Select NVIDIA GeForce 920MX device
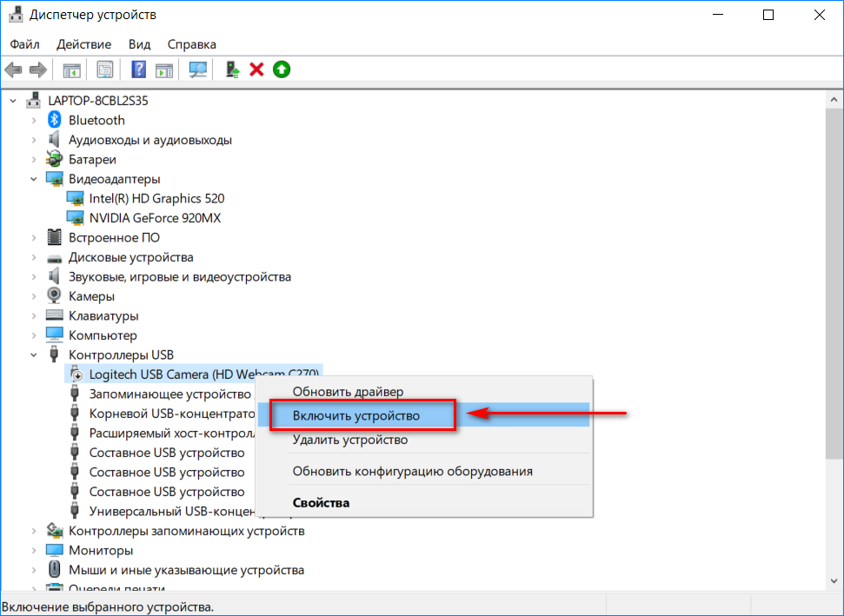The width and height of the screenshot is (844, 616). tap(155, 218)
